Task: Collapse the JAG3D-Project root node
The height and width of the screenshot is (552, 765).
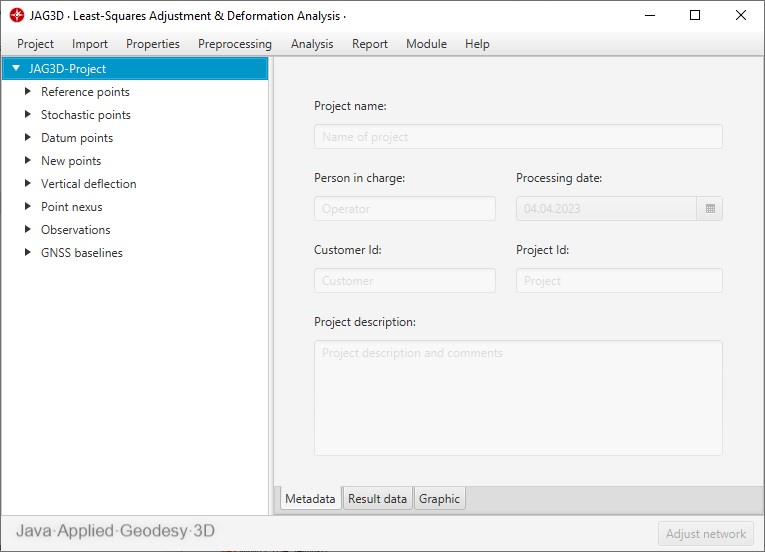Action: pos(16,69)
